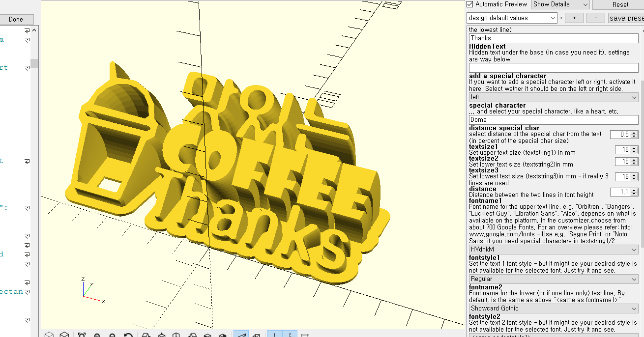Click the fontname1 label
This screenshot has width=644, height=337.
tap(485, 201)
